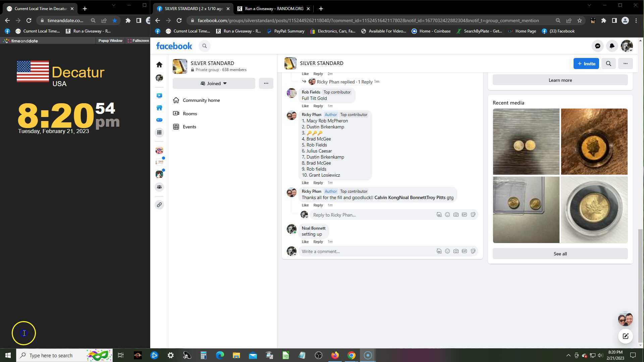Open the Facebook notifications bell

click(612, 46)
